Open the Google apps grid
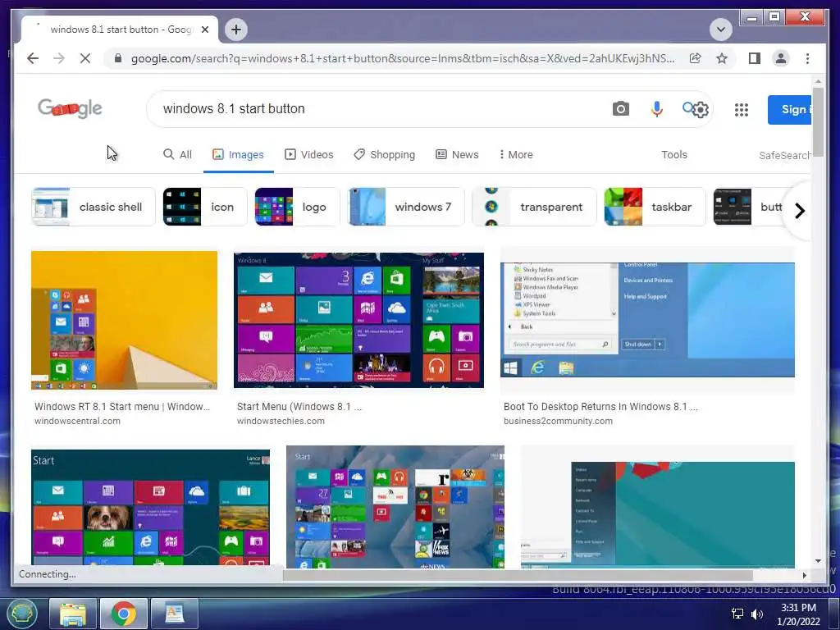 (x=741, y=110)
